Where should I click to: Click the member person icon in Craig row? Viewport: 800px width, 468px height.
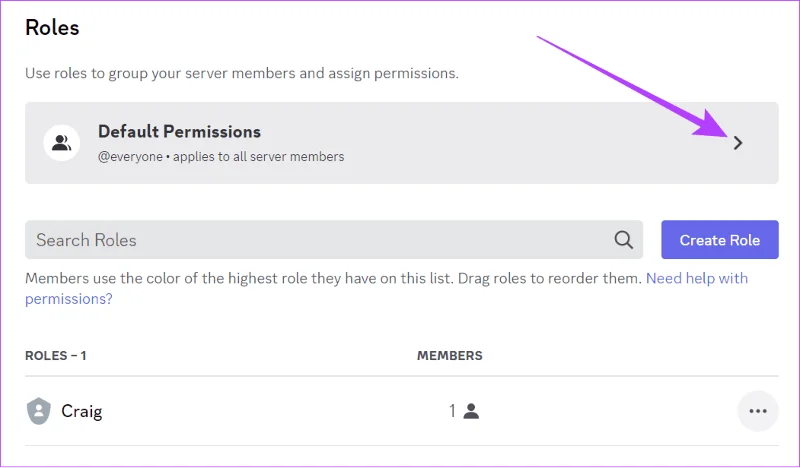(x=471, y=411)
